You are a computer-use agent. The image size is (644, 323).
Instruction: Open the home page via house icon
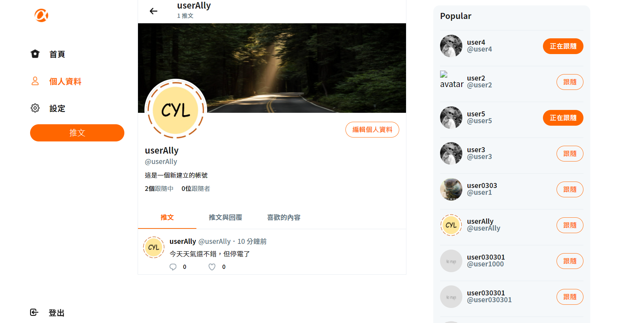coord(35,54)
